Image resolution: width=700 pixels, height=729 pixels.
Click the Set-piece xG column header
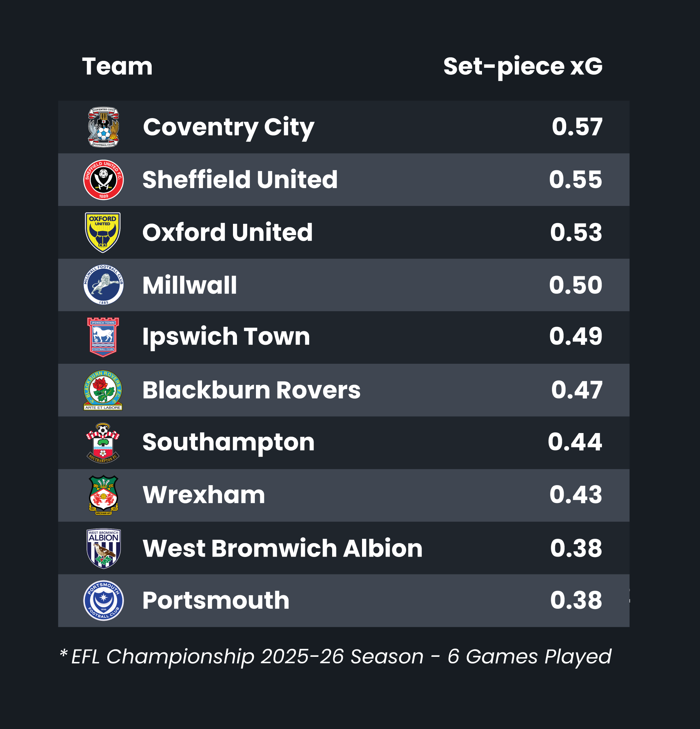pos(522,67)
